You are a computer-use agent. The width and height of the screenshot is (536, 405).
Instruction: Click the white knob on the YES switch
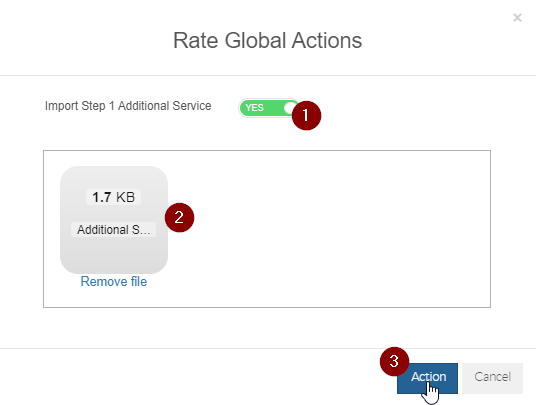click(x=290, y=108)
